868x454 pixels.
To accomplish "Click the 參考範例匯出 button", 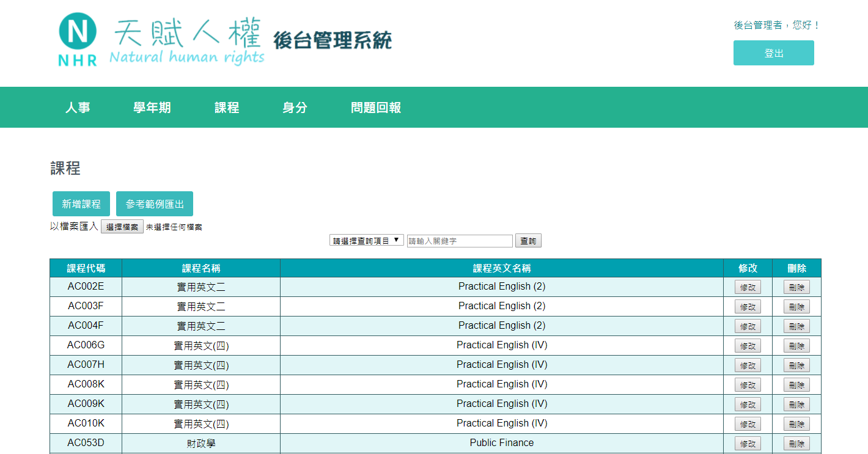I will [x=155, y=204].
